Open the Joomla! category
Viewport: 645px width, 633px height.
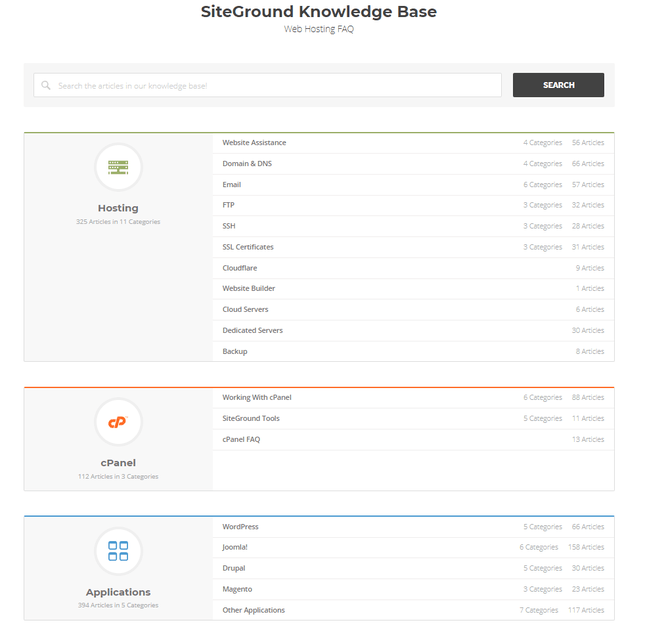tap(235, 547)
